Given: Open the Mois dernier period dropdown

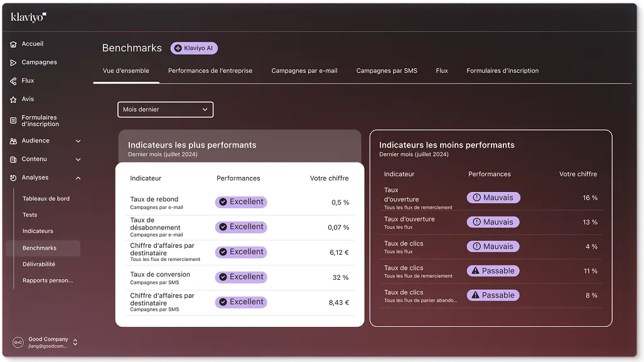Looking at the screenshot, I should [x=166, y=110].
